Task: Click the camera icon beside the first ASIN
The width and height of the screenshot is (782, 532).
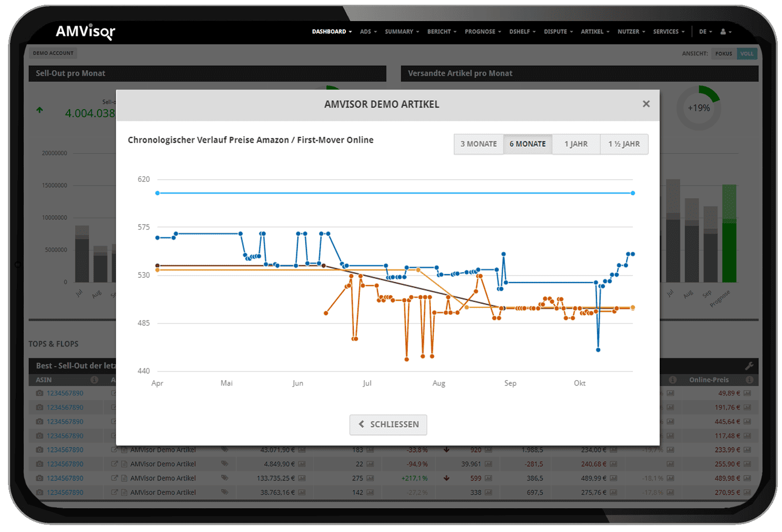Action: pyautogui.click(x=40, y=393)
